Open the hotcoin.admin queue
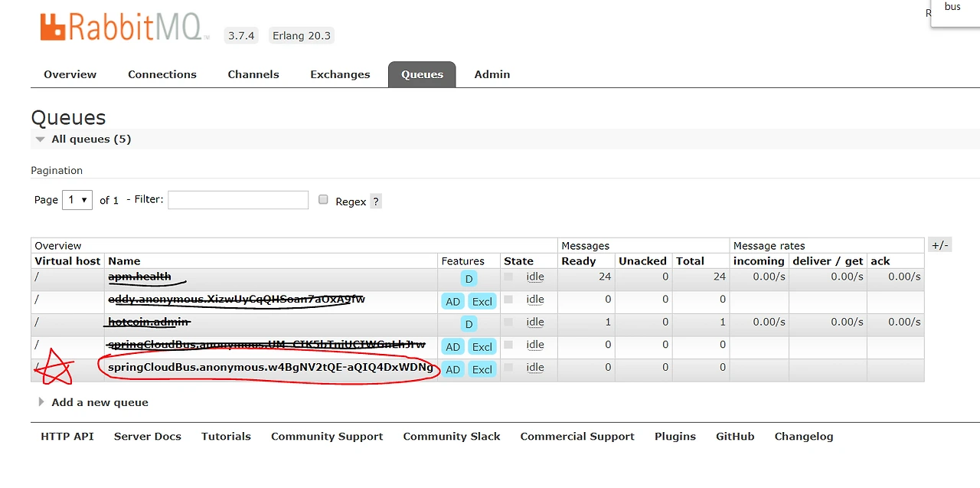Image resolution: width=980 pixels, height=488 pixels. (x=149, y=323)
